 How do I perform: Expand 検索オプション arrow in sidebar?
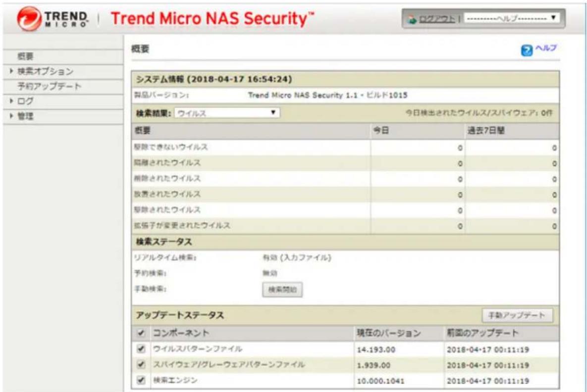[11, 71]
